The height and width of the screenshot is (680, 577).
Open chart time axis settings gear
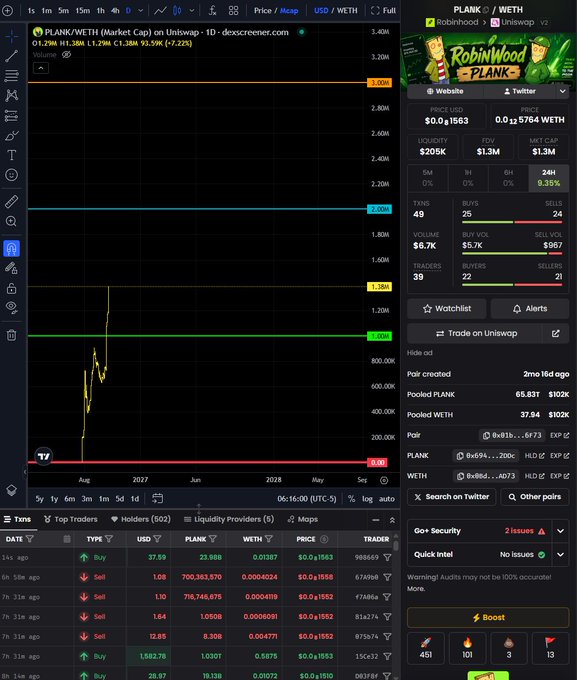pyautogui.click(x=384, y=480)
